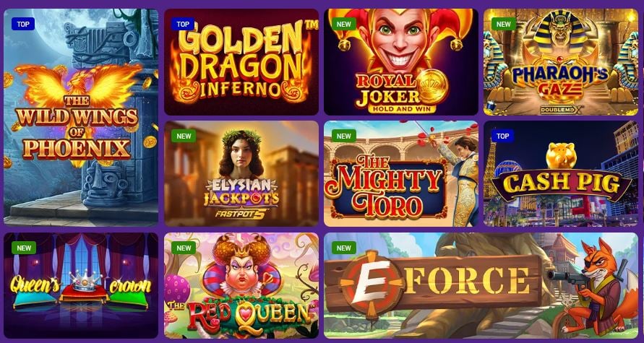Viewport: 644px width, 343px height.
Task: Click NEW badge on Pharaoh's Gaze
Action: click(504, 25)
